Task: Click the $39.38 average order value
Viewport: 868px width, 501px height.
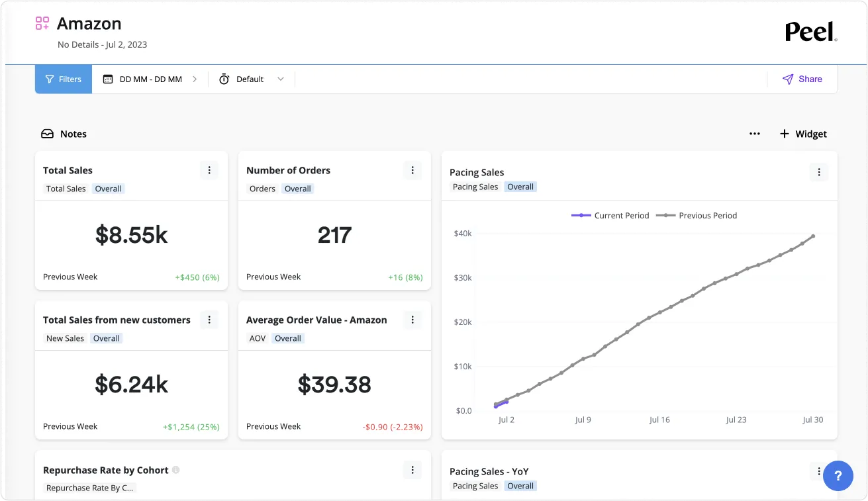Action: [x=334, y=385]
